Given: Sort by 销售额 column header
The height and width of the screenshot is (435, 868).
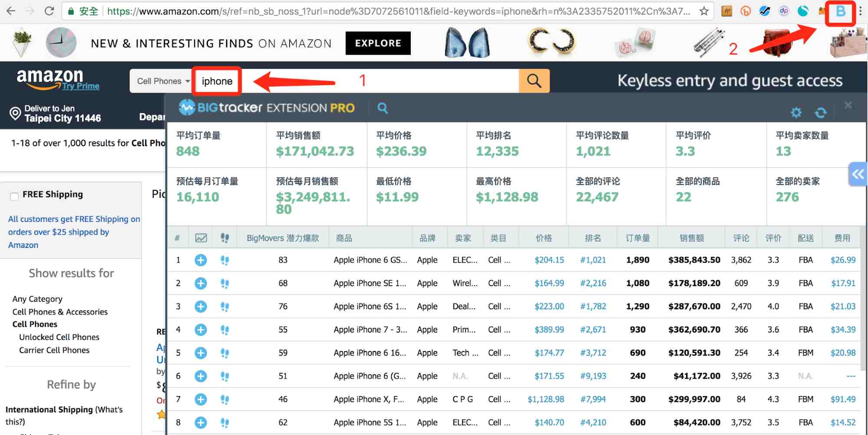Looking at the screenshot, I should point(691,238).
